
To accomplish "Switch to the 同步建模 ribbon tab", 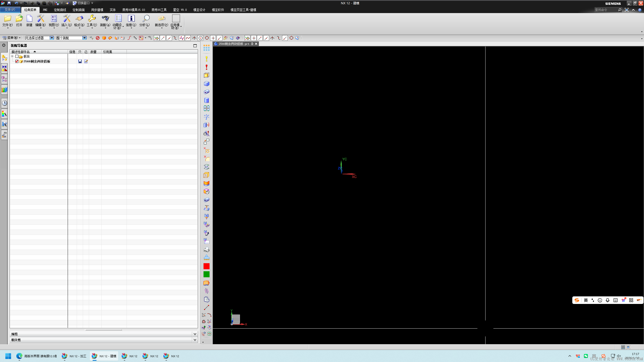I will [x=97, y=10].
